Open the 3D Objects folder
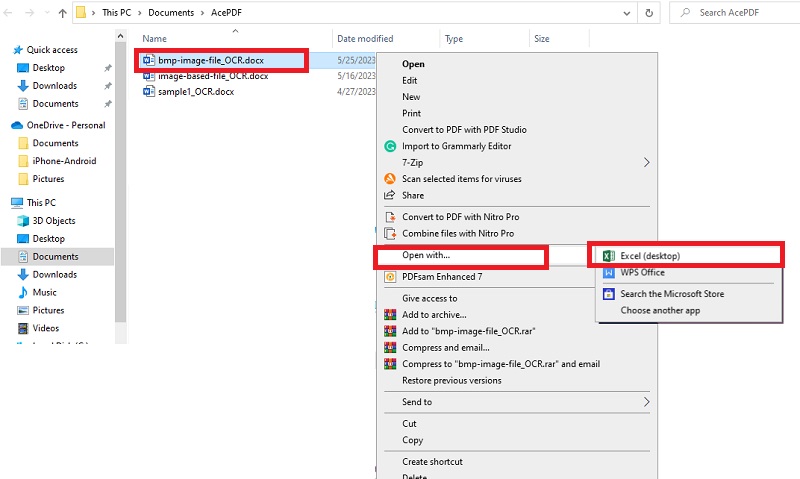 (x=54, y=221)
